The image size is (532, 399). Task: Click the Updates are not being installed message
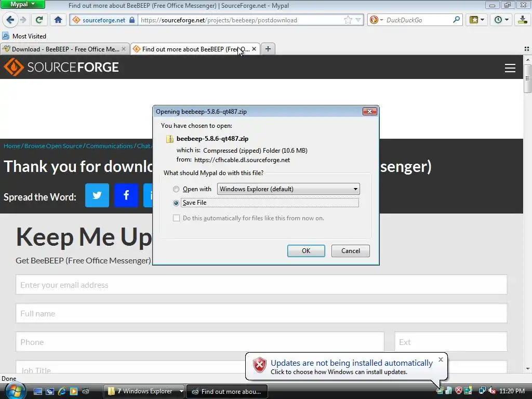352,363
